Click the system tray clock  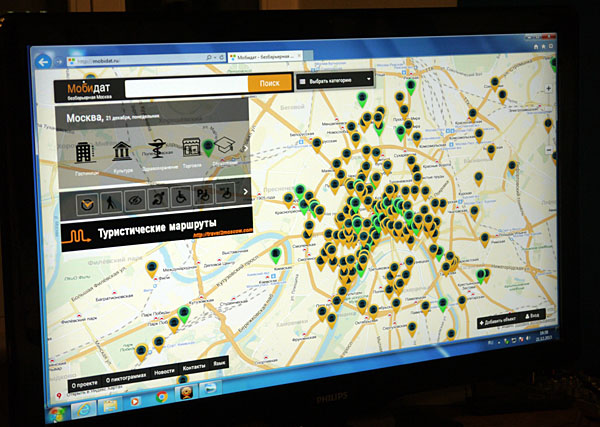point(544,334)
